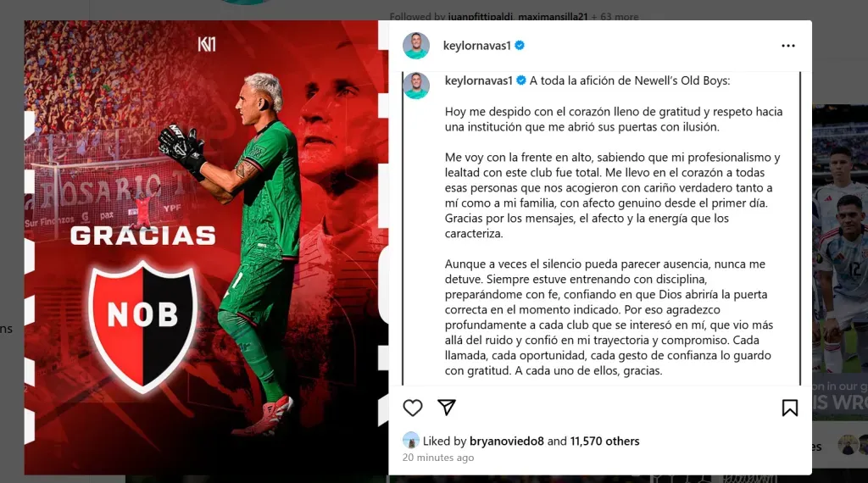Click the 20 minutes ago timestamp

438,458
